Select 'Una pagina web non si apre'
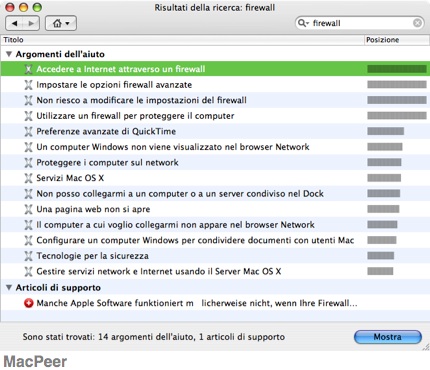Image resolution: width=430 pixels, height=370 pixels. coord(93,209)
